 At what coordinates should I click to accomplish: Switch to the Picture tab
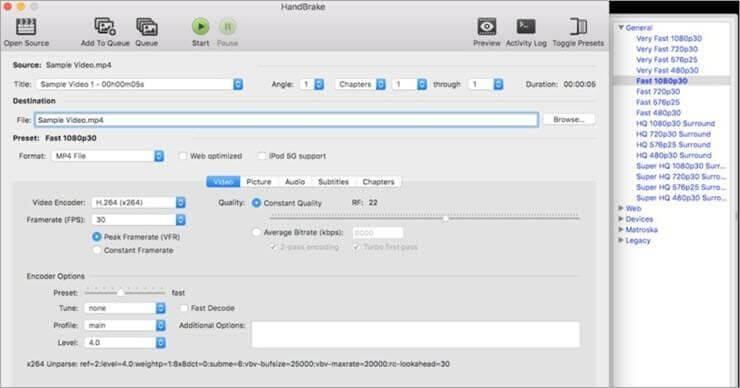click(x=259, y=182)
